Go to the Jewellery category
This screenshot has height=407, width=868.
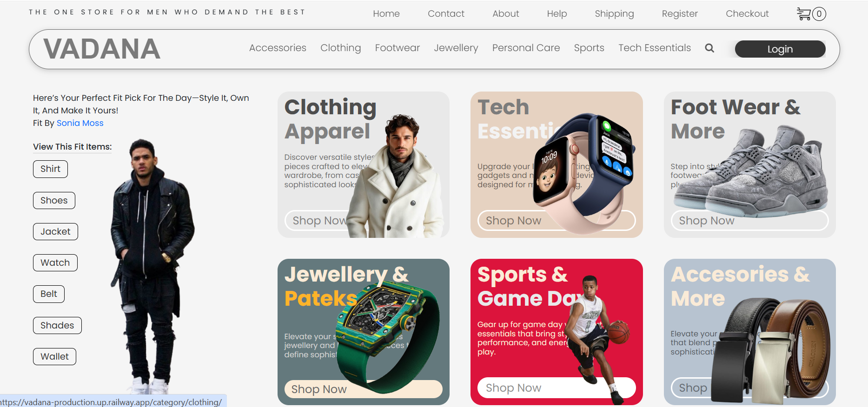(x=456, y=48)
